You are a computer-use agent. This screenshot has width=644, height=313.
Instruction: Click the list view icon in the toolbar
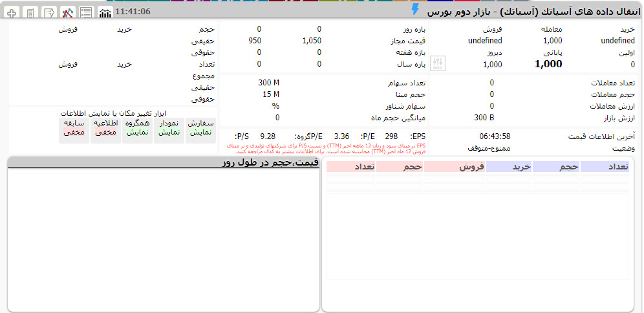tap(86, 12)
